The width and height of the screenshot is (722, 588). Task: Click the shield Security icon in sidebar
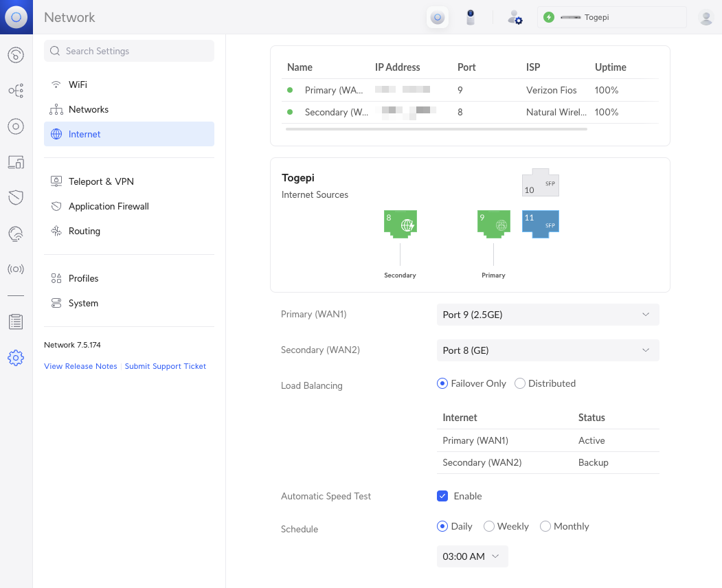[16, 198]
